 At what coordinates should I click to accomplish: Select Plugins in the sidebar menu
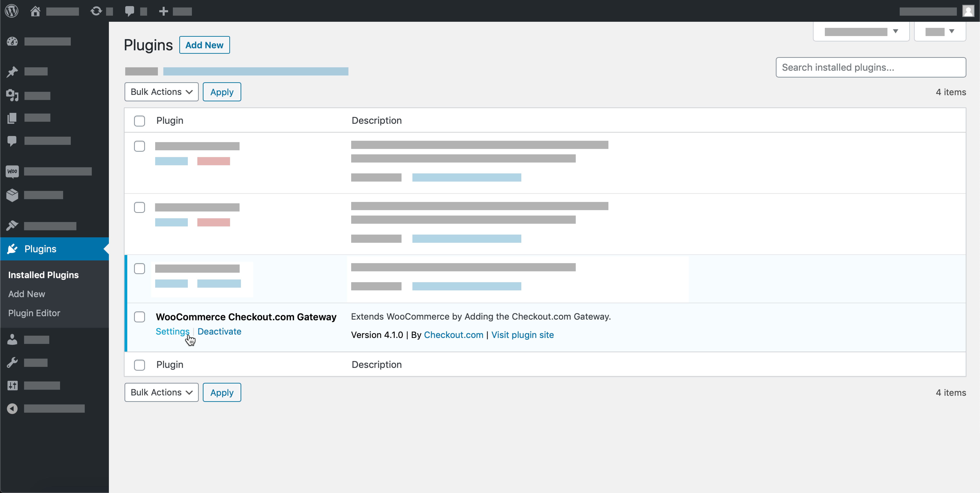coord(54,249)
